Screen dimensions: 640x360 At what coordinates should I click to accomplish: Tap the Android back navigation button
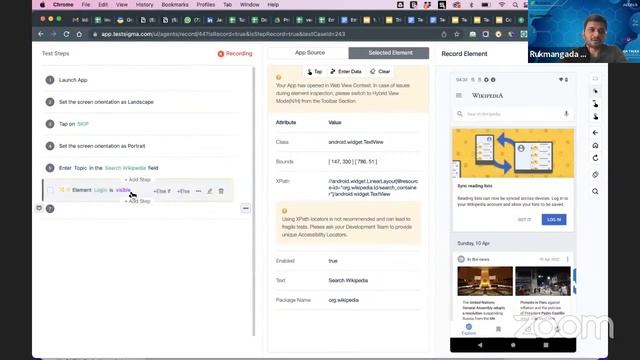[x=480, y=345]
